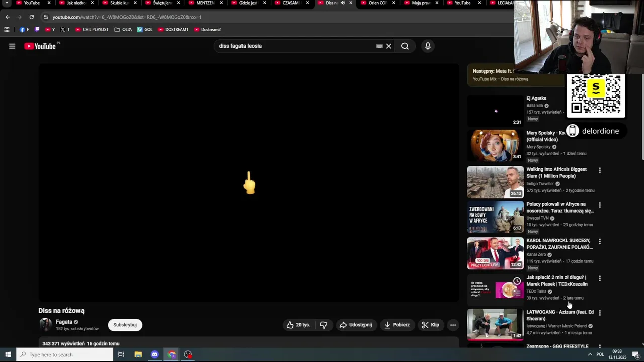Image resolution: width=644 pixels, height=362 pixels.
Task: Open the Kanał Zero channel name
Action: click(x=536, y=255)
